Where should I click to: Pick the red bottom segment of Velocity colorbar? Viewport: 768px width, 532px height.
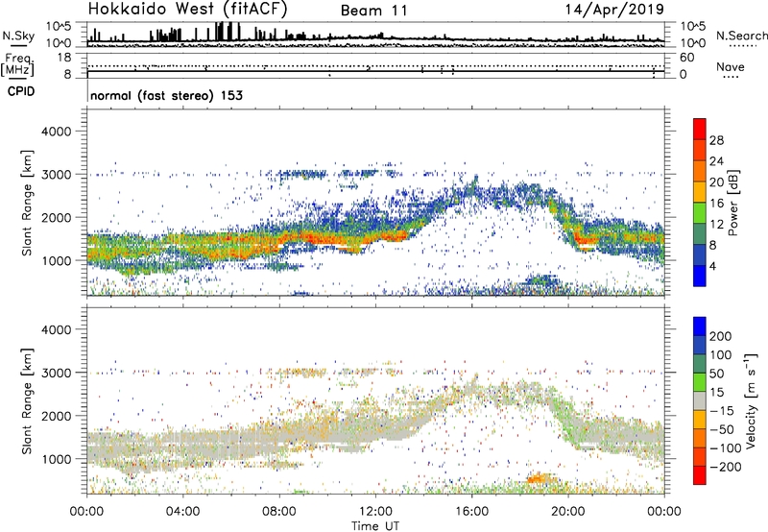click(x=700, y=475)
